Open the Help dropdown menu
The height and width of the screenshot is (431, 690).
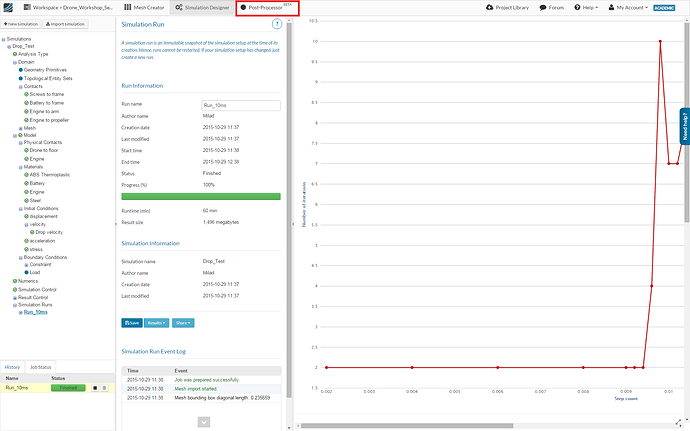586,7
